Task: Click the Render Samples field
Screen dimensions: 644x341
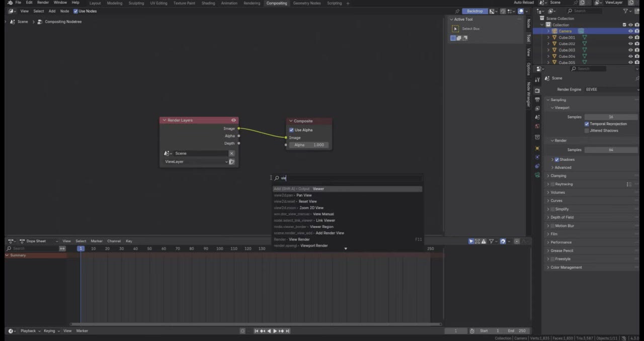Action: pyautogui.click(x=611, y=150)
